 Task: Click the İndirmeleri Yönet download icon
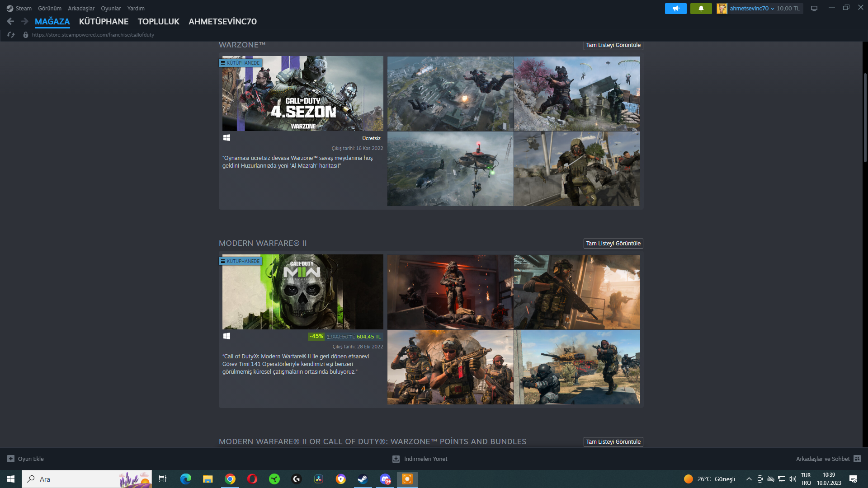tap(396, 459)
